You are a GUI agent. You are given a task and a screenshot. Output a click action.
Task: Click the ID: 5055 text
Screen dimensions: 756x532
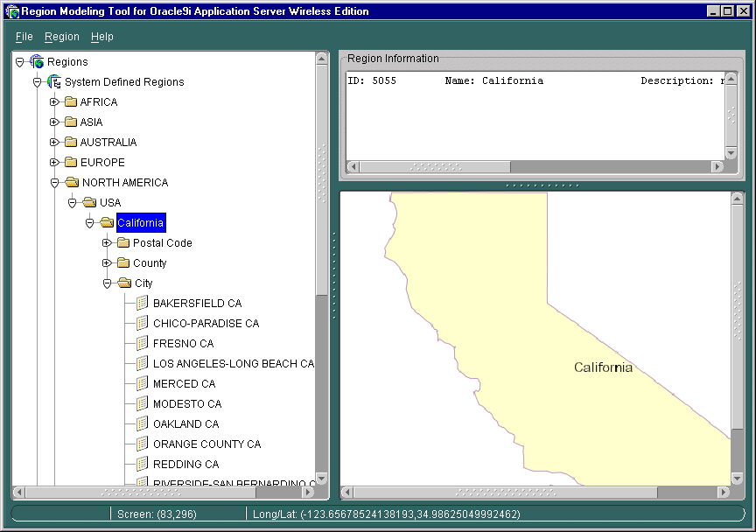(372, 80)
